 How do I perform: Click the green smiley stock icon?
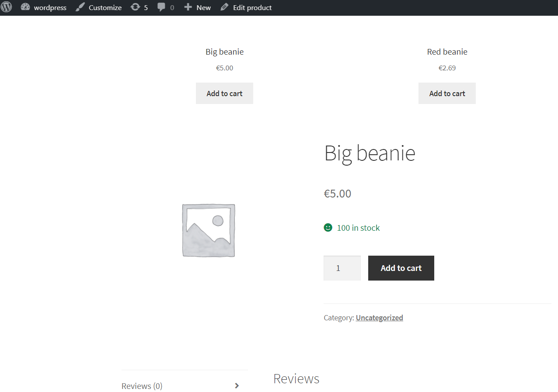coord(328,228)
